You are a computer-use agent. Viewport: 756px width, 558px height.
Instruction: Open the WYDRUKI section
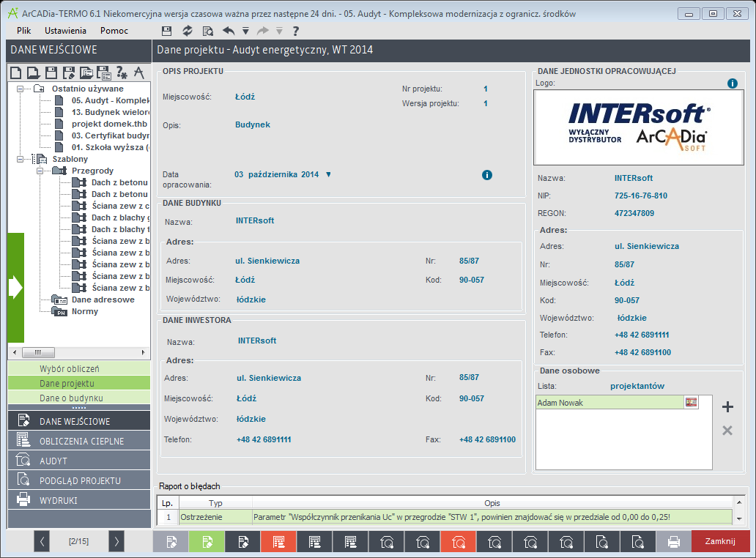(79, 500)
